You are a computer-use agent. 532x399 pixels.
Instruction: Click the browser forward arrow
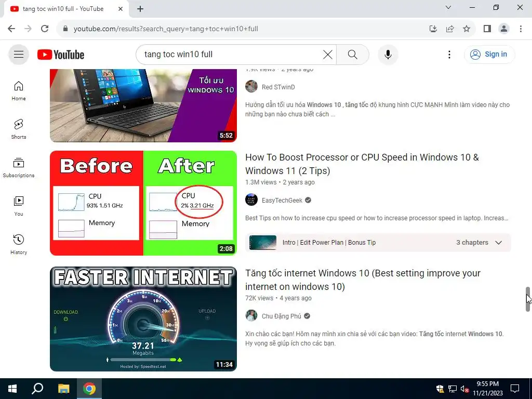coord(28,29)
